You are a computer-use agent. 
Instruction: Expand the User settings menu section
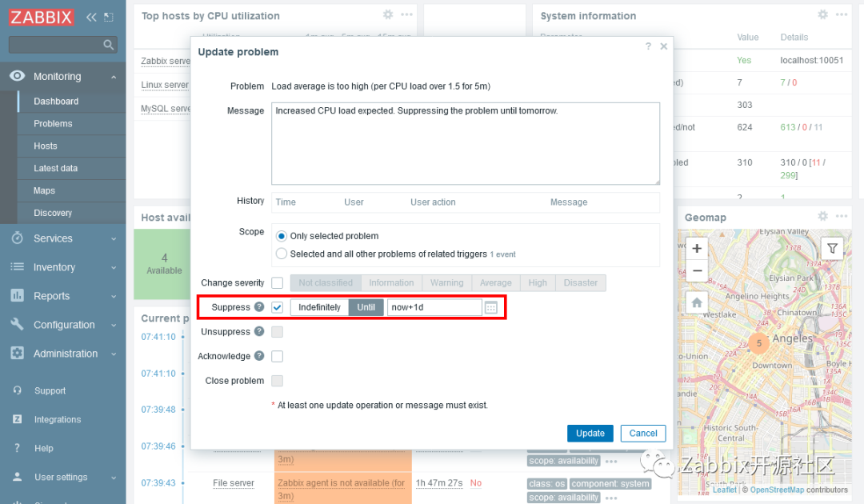point(114,477)
